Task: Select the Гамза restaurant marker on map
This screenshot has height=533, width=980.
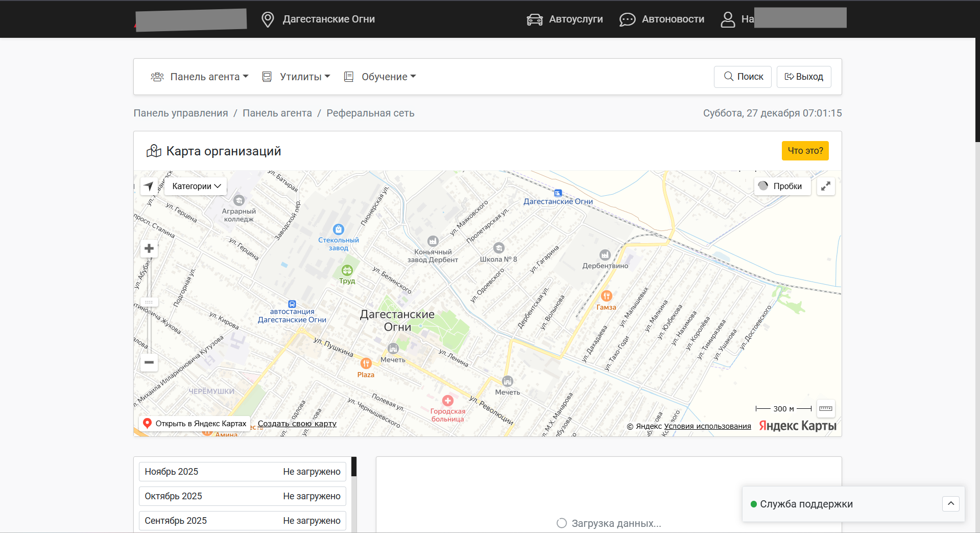Action: click(x=606, y=296)
